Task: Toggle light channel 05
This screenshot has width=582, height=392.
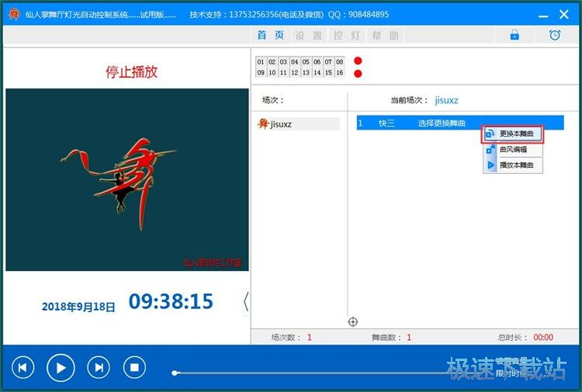Action: [x=306, y=61]
